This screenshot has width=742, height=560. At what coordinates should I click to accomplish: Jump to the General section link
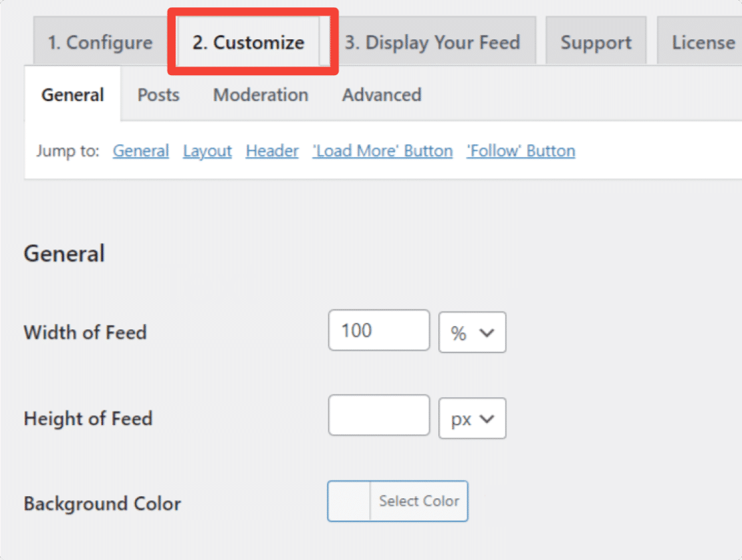tap(141, 151)
